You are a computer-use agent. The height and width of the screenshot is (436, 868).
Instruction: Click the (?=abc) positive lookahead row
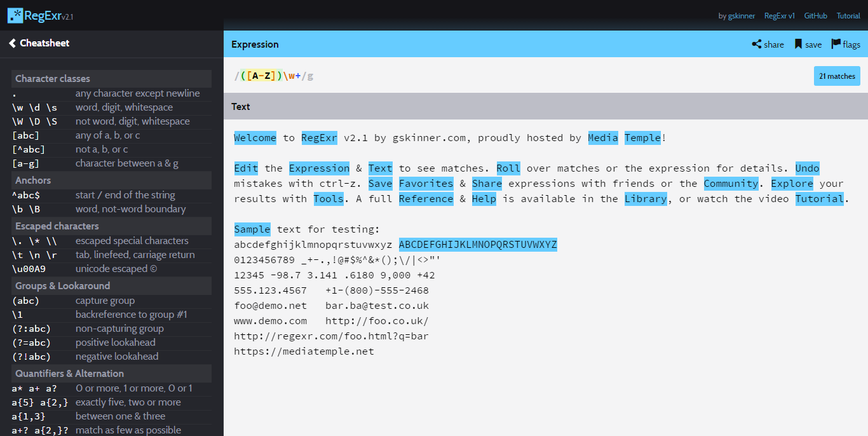coord(111,343)
